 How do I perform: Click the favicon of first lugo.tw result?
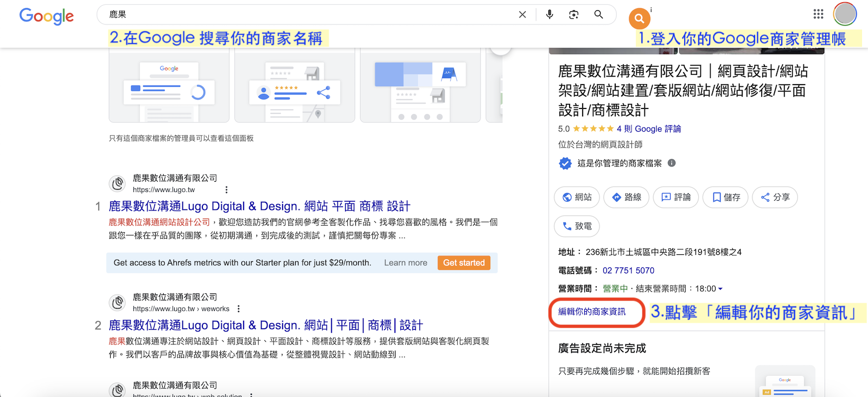(x=118, y=184)
